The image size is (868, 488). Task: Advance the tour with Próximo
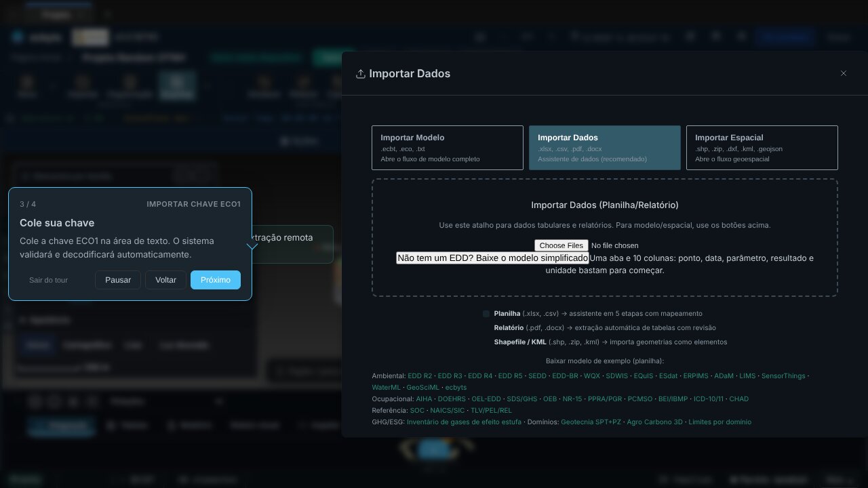[x=216, y=280]
